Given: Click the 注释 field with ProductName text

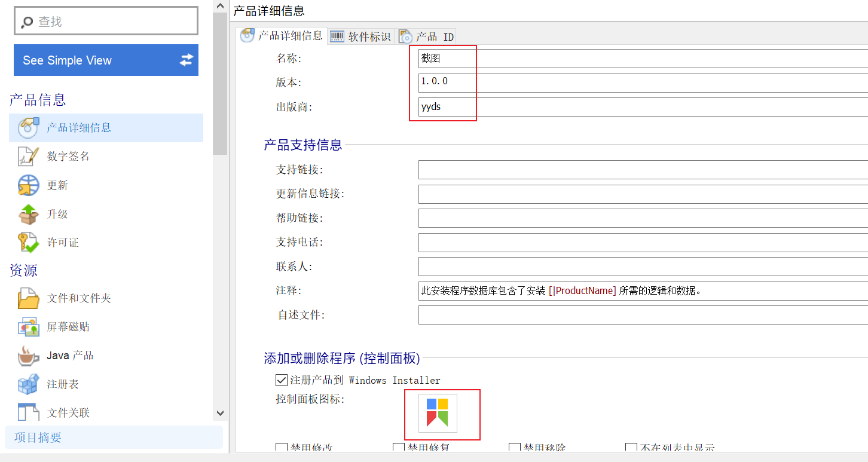Looking at the screenshot, I should tap(643, 291).
